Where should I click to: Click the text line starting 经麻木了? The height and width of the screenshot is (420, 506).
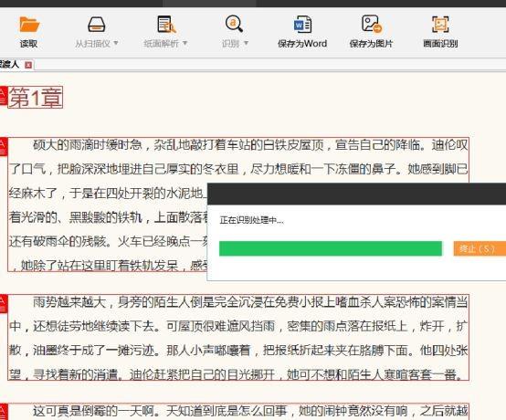coord(108,194)
